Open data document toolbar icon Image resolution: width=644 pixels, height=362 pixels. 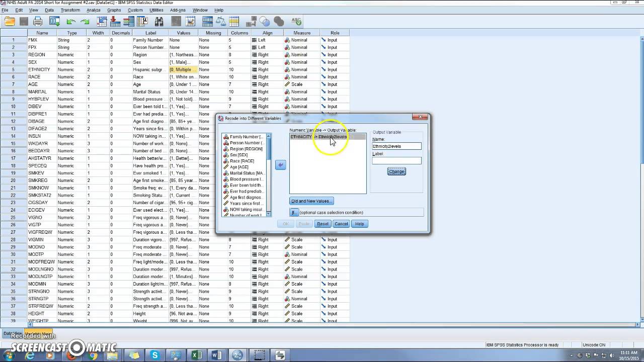tap(10, 22)
